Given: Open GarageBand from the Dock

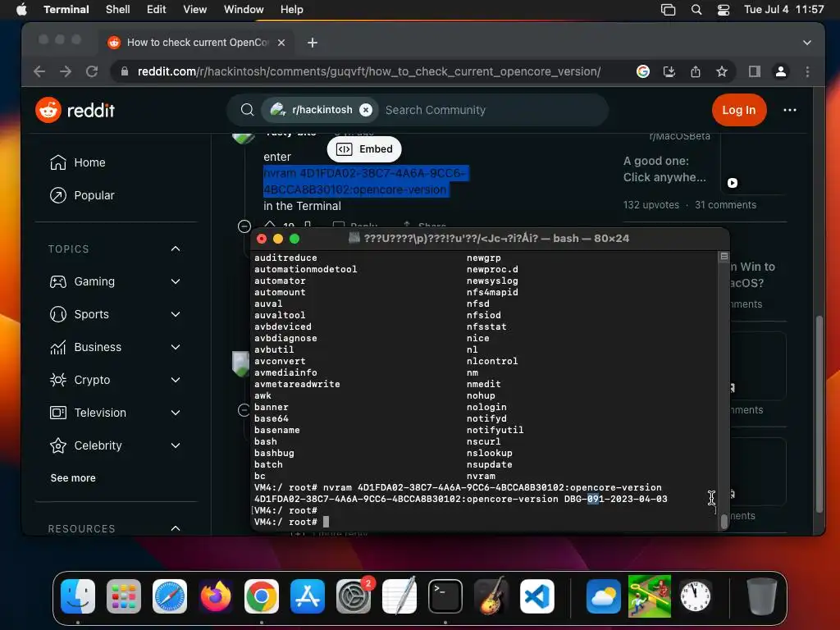Looking at the screenshot, I should coord(491,596).
